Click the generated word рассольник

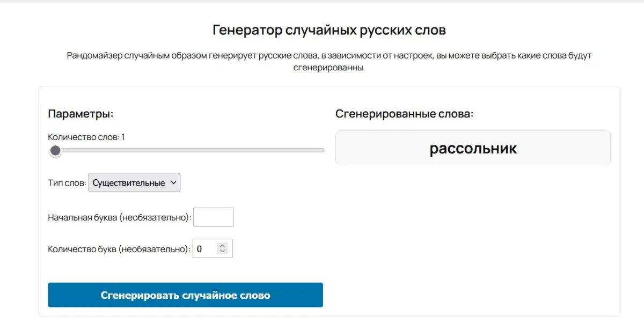(473, 148)
